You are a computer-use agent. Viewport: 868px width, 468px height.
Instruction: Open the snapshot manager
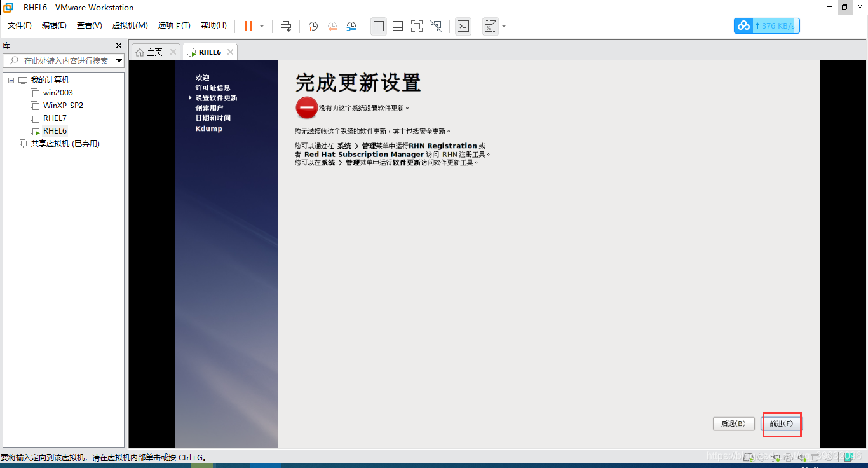[x=351, y=26]
